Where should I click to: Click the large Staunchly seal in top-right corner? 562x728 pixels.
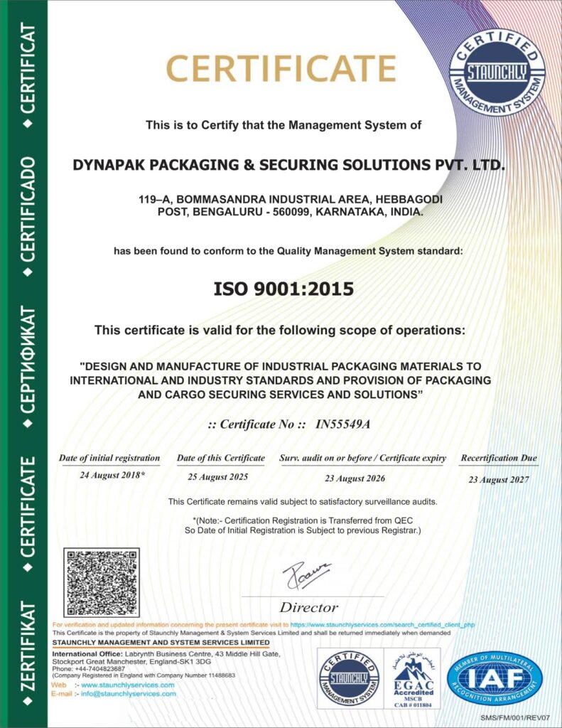coord(497,73)
